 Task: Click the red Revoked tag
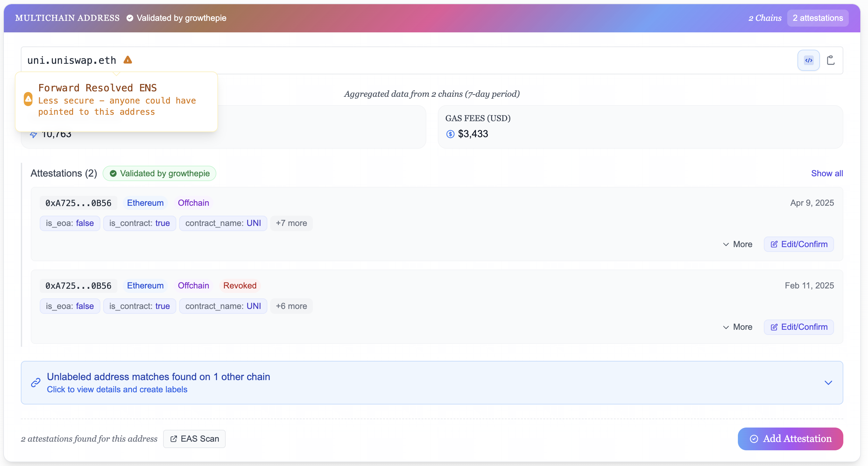coord(239,286)
